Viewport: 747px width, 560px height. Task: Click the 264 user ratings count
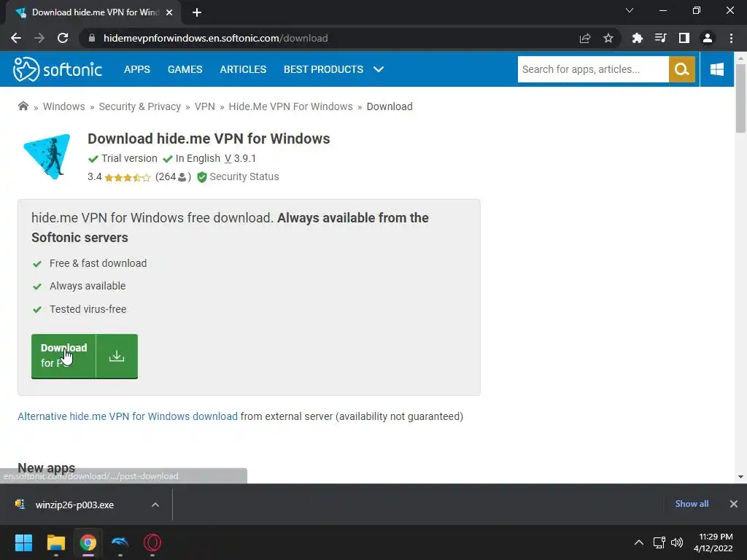[x=173, y=177]
